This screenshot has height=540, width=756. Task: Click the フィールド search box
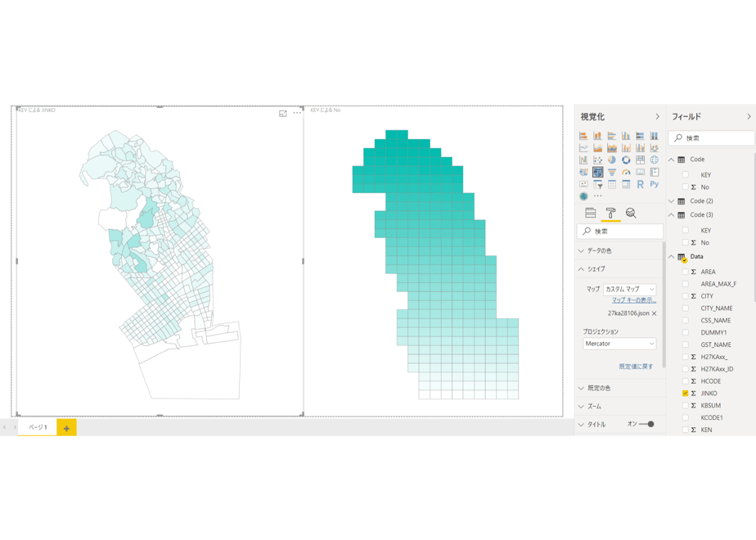click(x=711, y=138)
